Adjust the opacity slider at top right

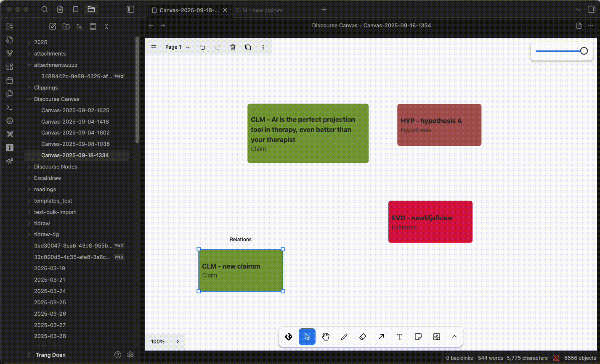[x=562, y=51]
